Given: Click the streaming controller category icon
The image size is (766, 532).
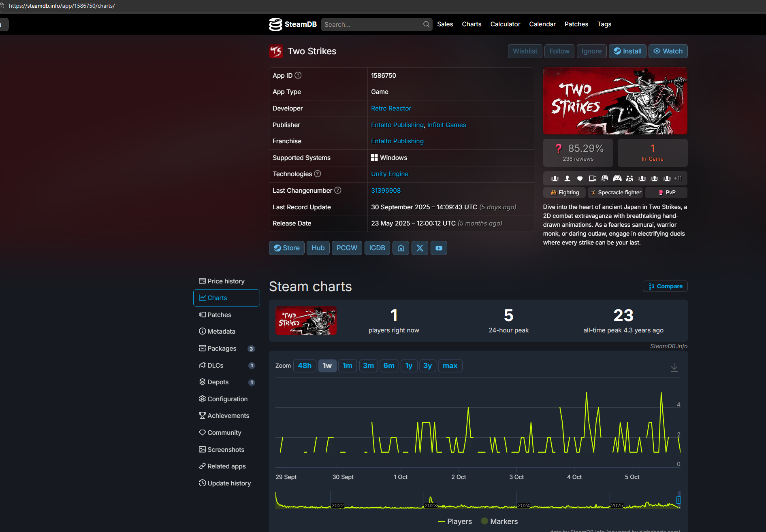Looking at the screenshot, I should tap(605, 178).
